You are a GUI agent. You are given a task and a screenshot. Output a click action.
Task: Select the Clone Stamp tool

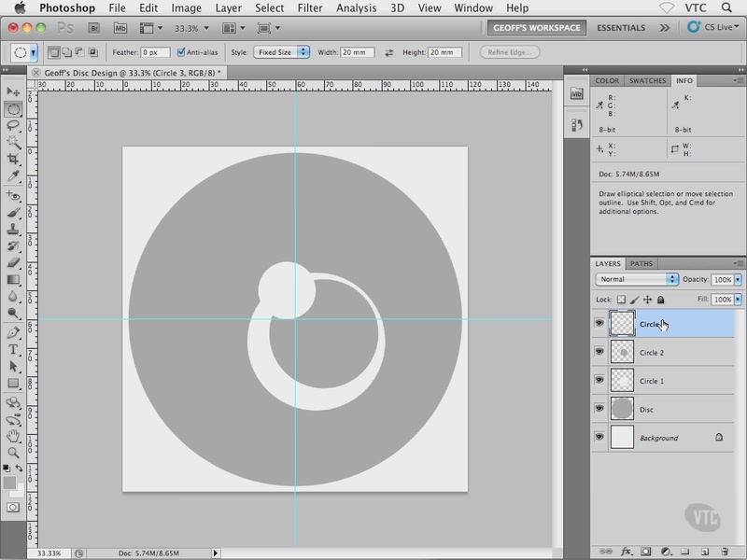click(x=13, y=229)
